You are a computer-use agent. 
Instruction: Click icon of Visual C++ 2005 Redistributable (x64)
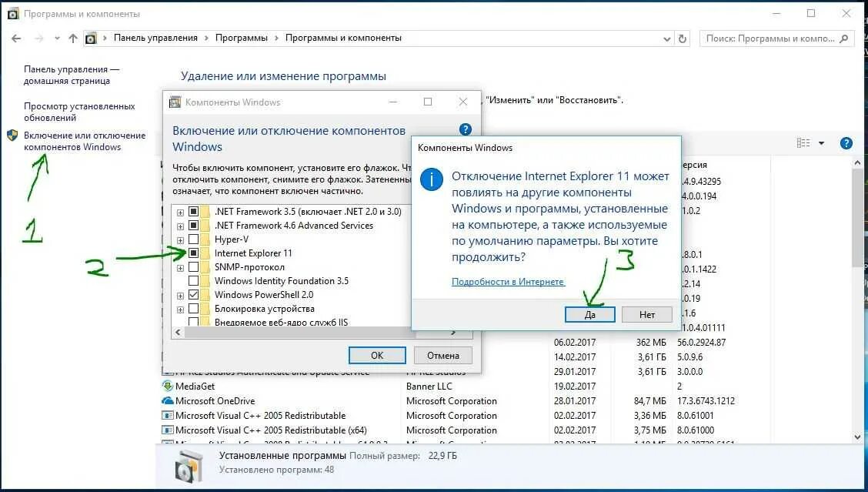167,430
